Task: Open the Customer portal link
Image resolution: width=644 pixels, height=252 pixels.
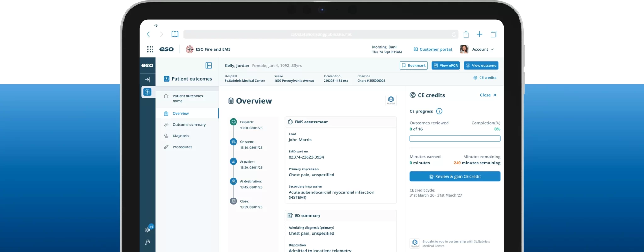Action: click(x=433, y=49)
